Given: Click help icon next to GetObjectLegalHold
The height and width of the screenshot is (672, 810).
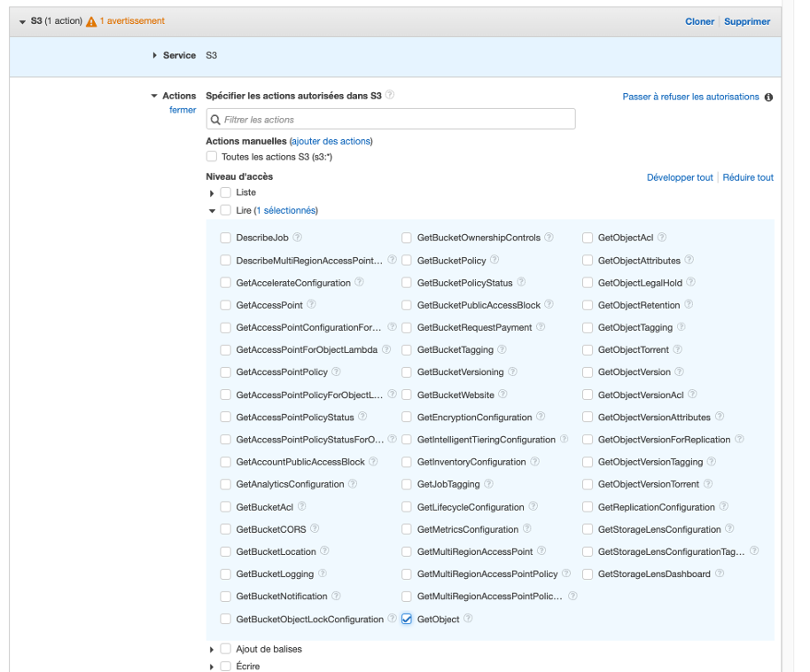Looking at the screenshot, I should (690, 282).
